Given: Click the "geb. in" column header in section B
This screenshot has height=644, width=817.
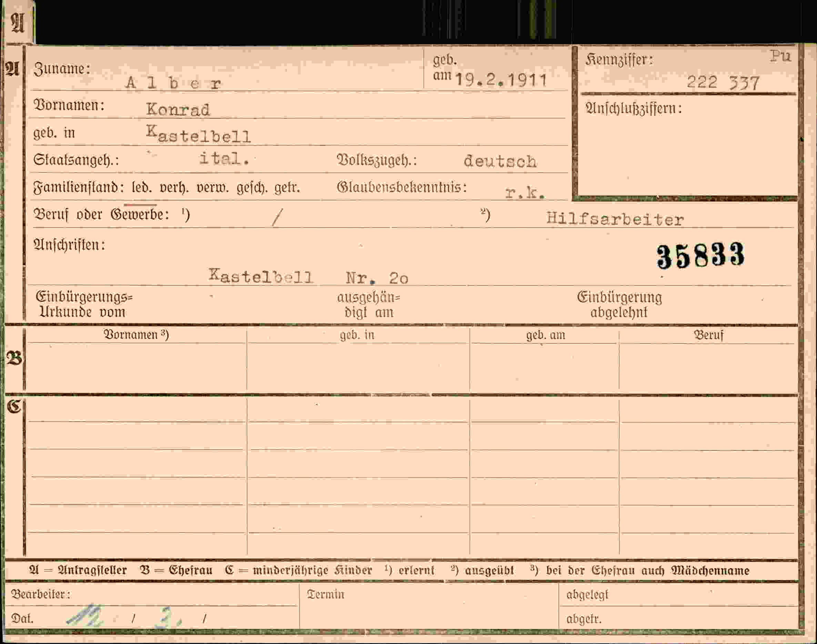Looking at the screenshot, I should click(357, 335).
